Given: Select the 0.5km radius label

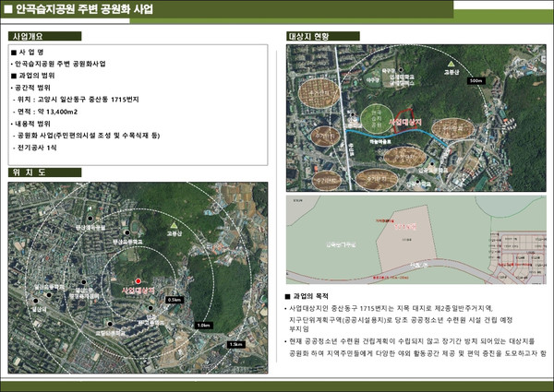Looking at the screenshot, I should point(175,300).
